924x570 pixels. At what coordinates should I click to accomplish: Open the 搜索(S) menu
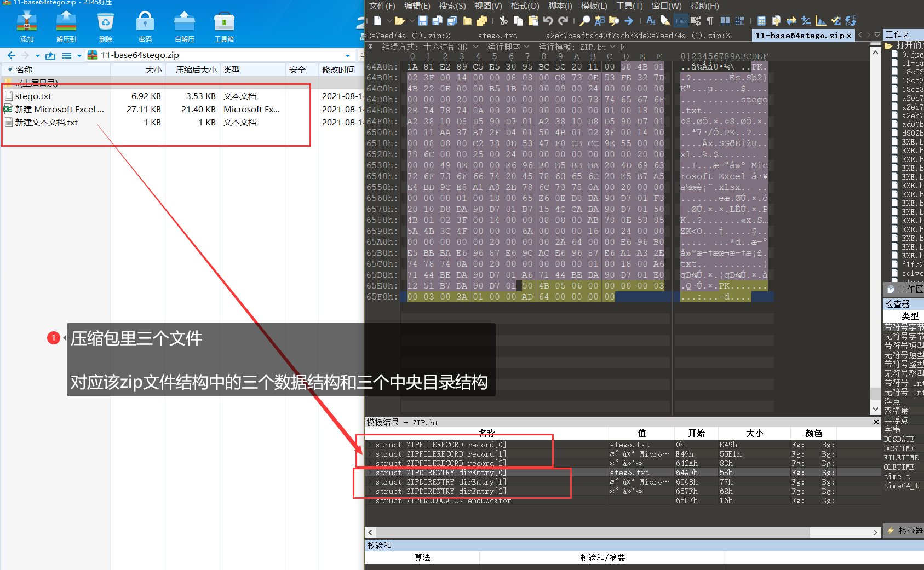tap(452, 5)
